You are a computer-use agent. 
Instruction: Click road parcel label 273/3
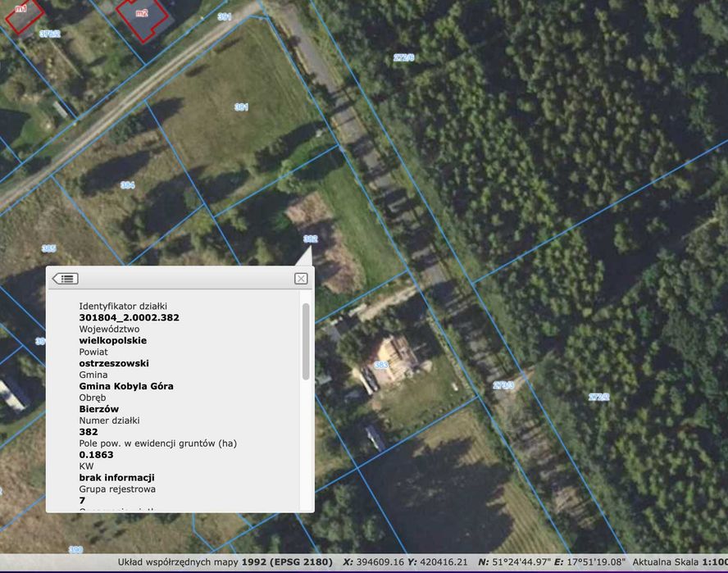pyautogui.click(x=503, y=385)
